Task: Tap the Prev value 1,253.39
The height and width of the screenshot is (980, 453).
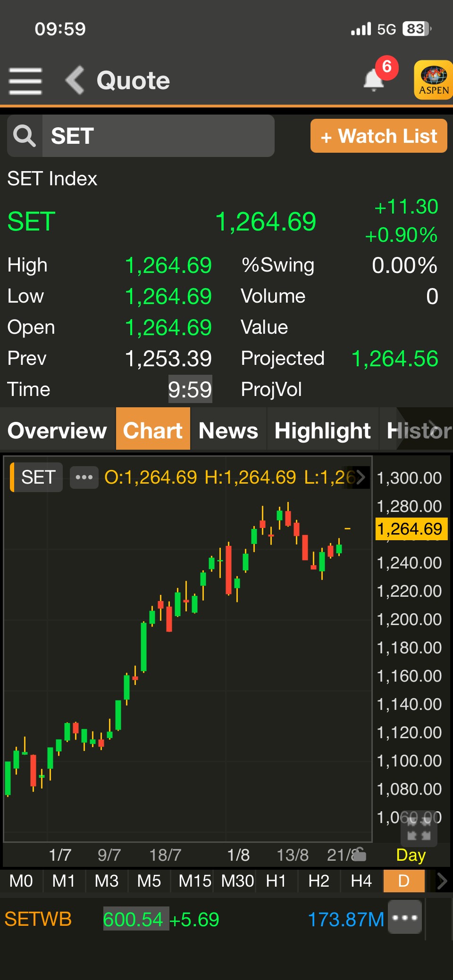Action: click(168, 359)
